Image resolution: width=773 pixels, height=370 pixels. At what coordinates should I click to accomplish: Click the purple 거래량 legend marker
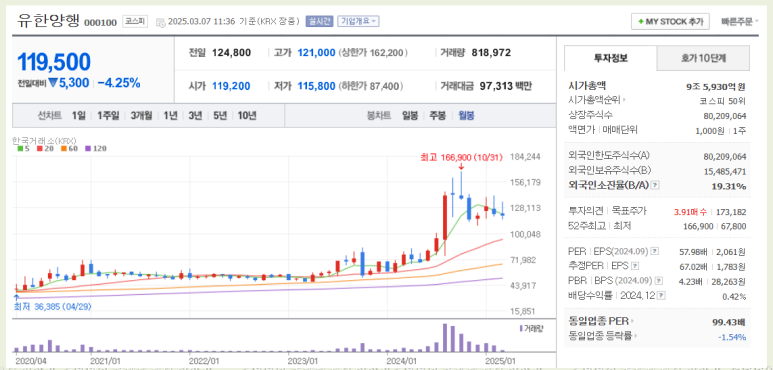[x=521, y=328]
